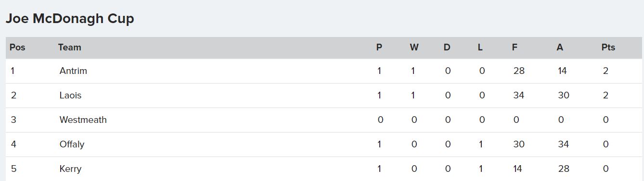
Task: Sort by the P column header
Action: pyautogui.click(x=379, y=47)
